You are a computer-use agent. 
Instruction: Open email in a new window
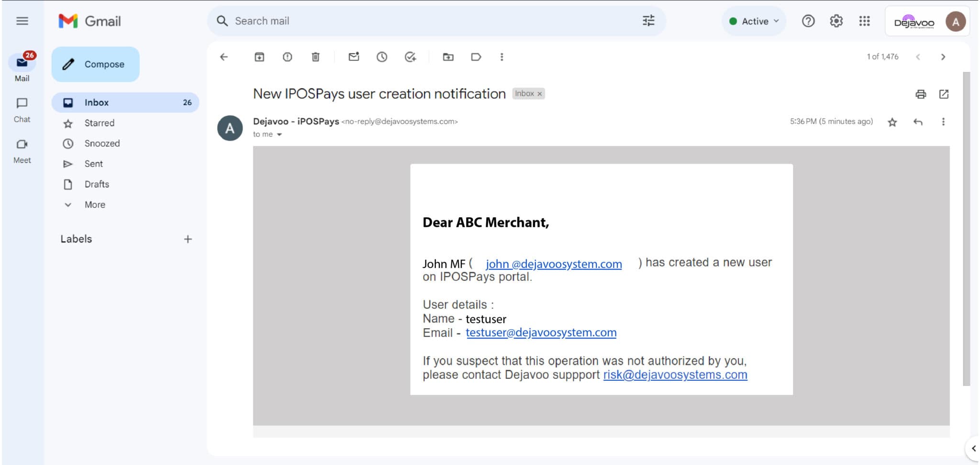[x=944, y=94]
